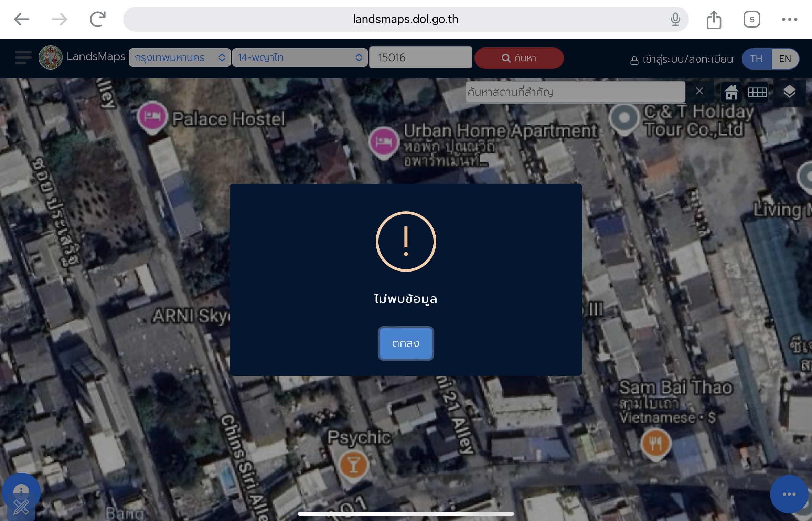Click the red ค้นหา search button
812x521 pixels.
(519, 58)
